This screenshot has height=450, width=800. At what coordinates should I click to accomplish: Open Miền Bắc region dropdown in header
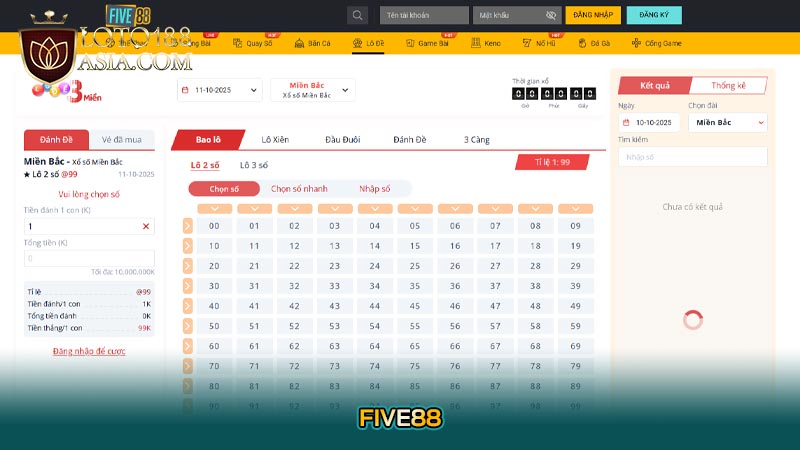313,90
